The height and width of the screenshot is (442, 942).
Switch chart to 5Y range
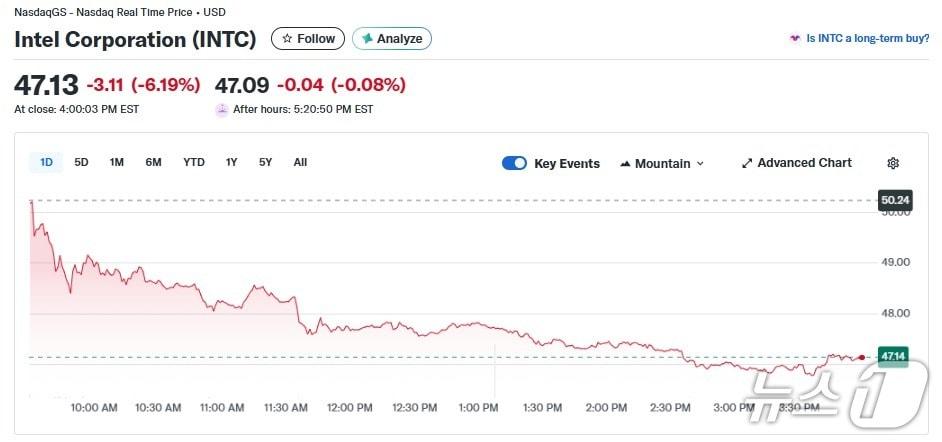tap(265, 162)
